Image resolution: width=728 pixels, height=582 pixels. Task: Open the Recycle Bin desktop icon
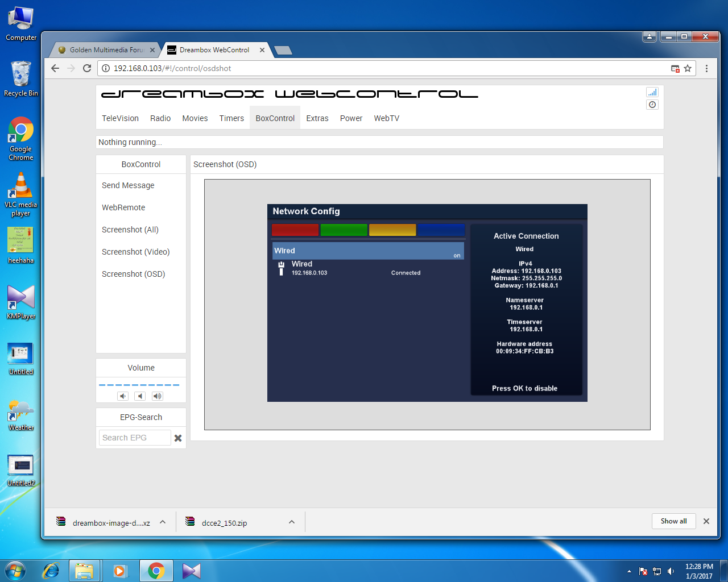21,78
